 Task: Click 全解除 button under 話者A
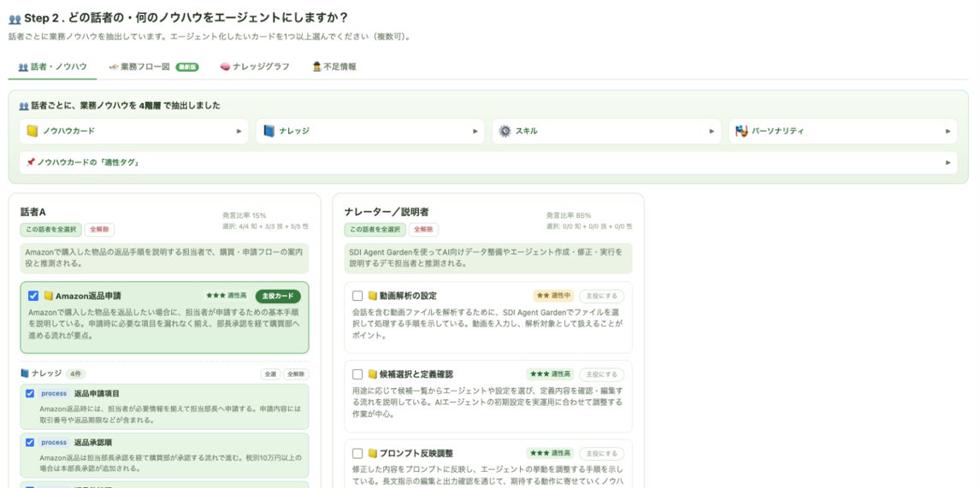99,229
